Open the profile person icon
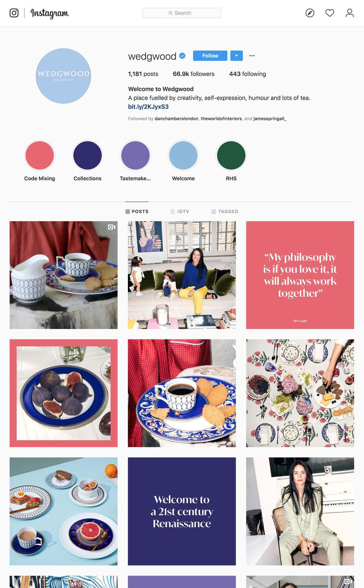Viewport: 364px width, 588px height. (x=349, y=13)
